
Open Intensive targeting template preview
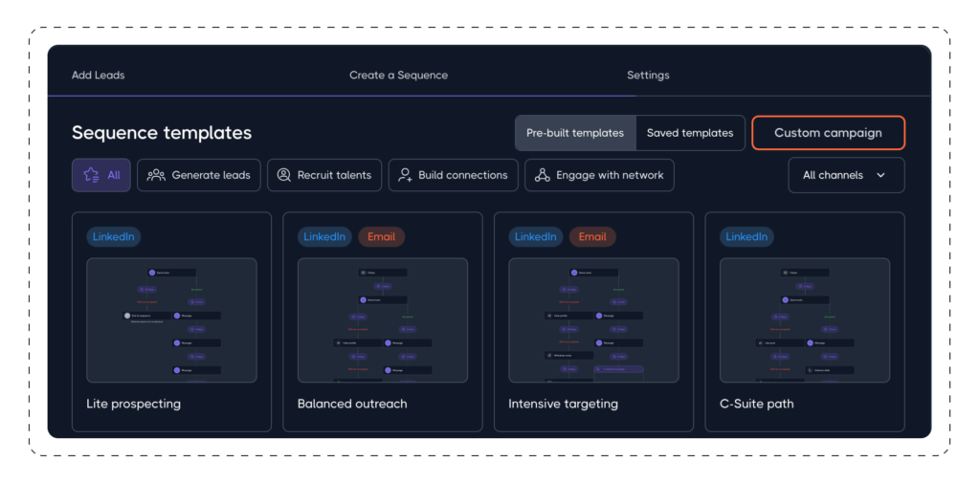point(593,319)
